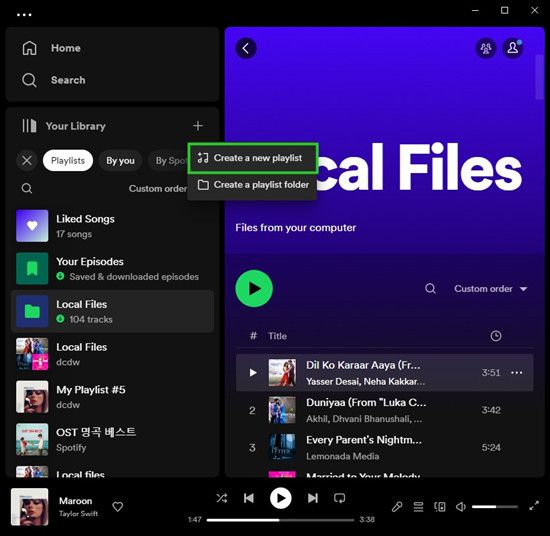550x536 pixels.
Task: Open Search in sidebar
Action: coord(54,80)
